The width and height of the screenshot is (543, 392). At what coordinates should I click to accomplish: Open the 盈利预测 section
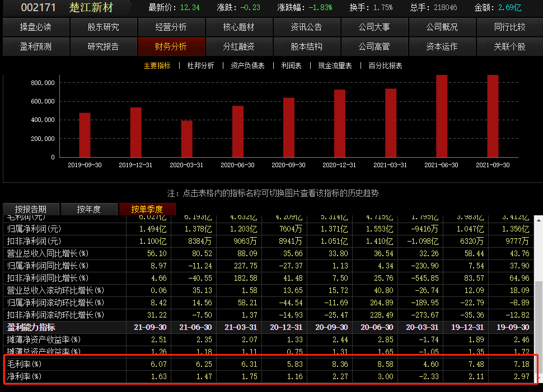click(x=35, y=47)
